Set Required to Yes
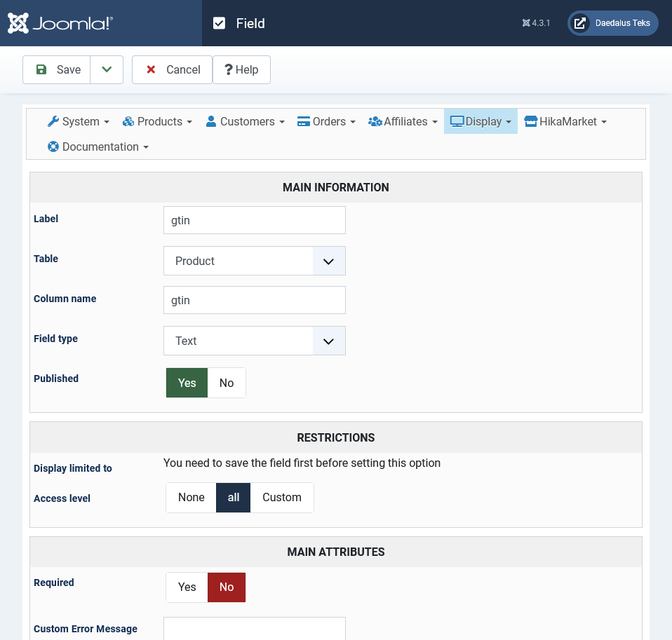The width and height of the screenshot is (672, 640). click(x=187, y=587)
